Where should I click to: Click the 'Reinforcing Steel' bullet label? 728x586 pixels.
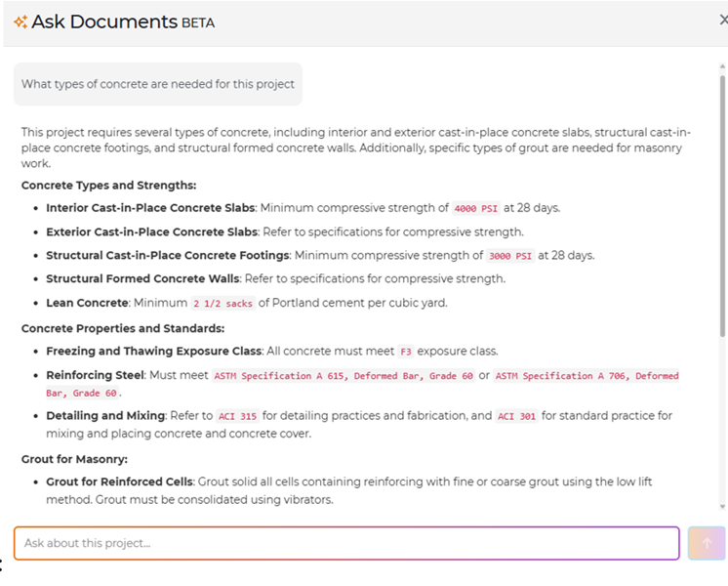(x=96, y=375)
